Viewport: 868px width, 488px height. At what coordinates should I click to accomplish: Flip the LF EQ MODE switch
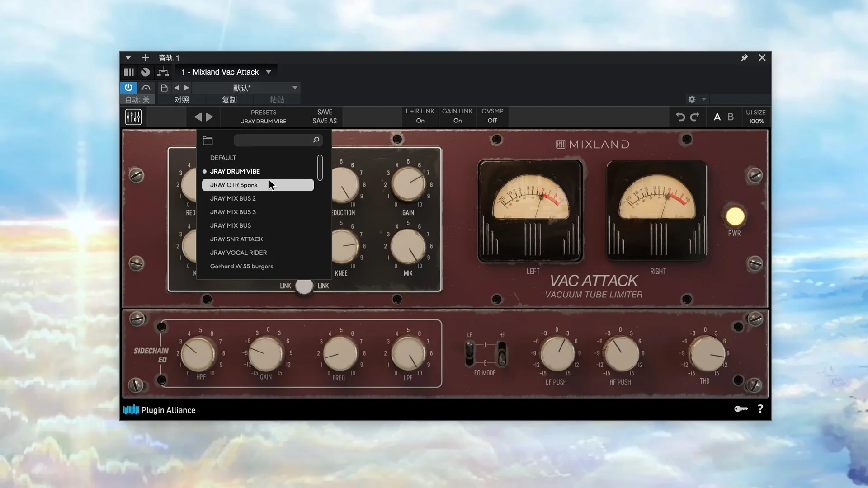coord(470,353)
